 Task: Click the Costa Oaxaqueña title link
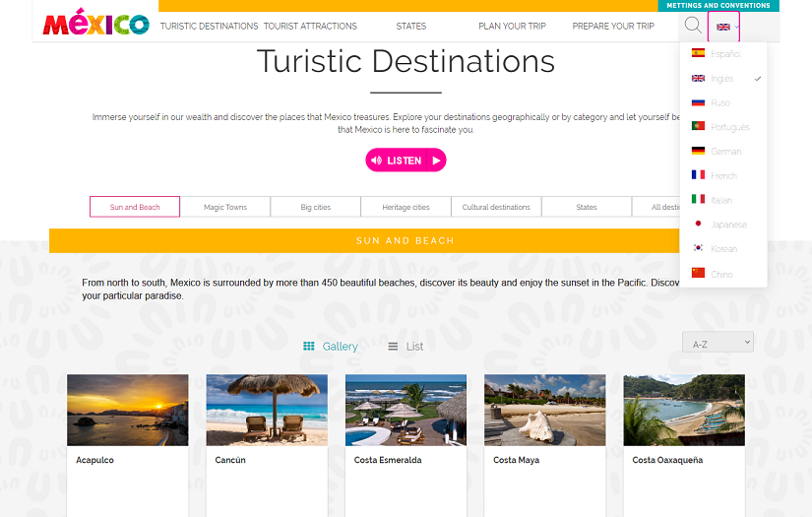[x=667, y=460]
